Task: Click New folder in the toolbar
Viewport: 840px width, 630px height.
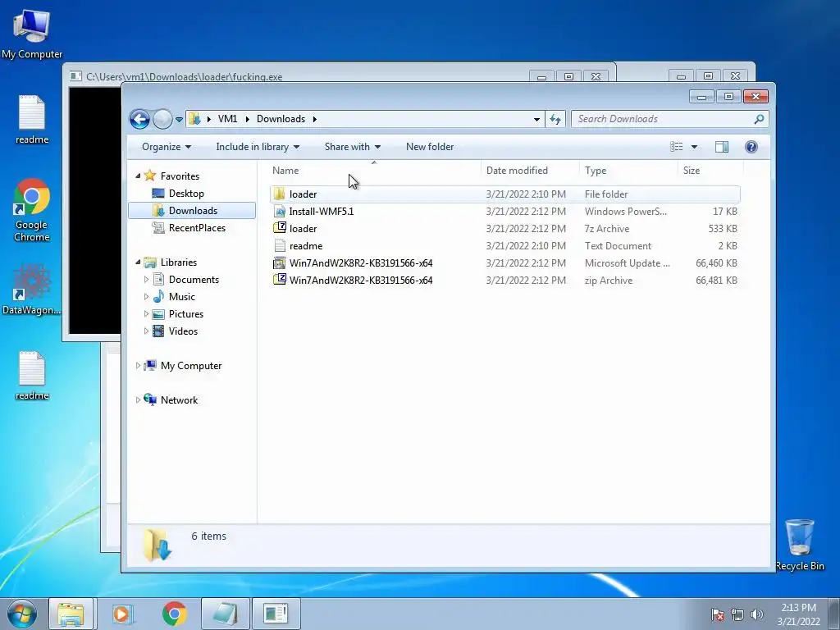Action: coord(430,147)
